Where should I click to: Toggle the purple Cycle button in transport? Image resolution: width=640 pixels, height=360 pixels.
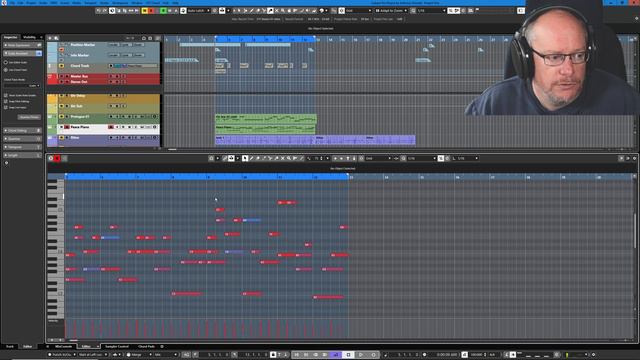point(336,355)
